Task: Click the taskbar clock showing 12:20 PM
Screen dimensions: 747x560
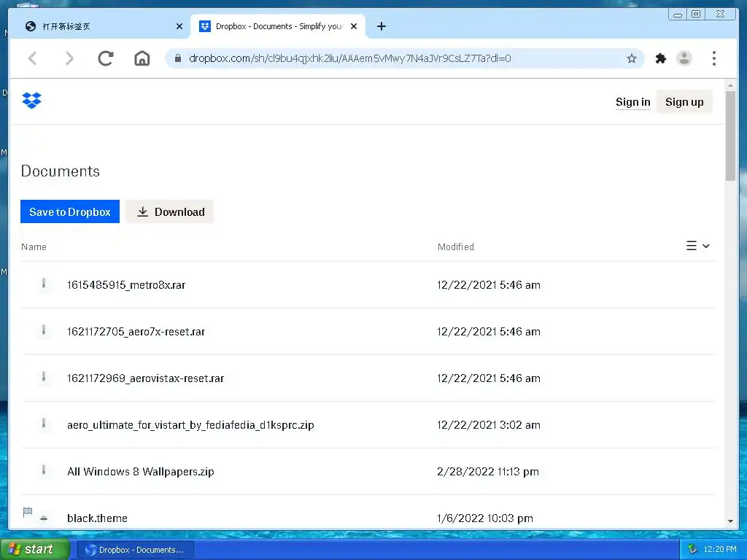Action: 720,549
